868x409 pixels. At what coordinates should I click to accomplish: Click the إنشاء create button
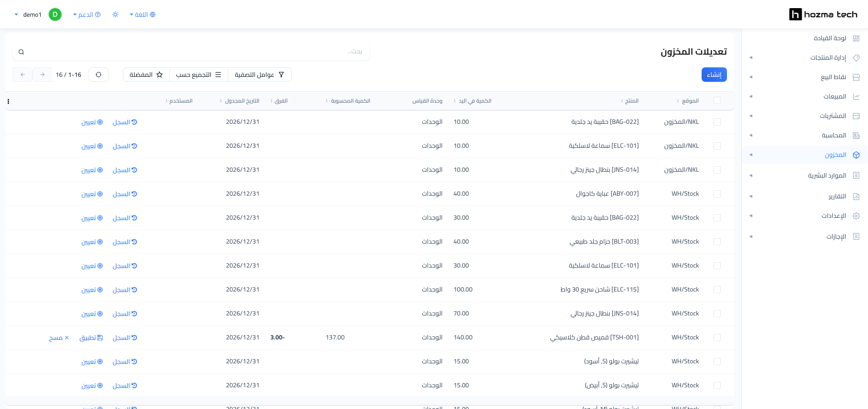(x=714, y=75)
